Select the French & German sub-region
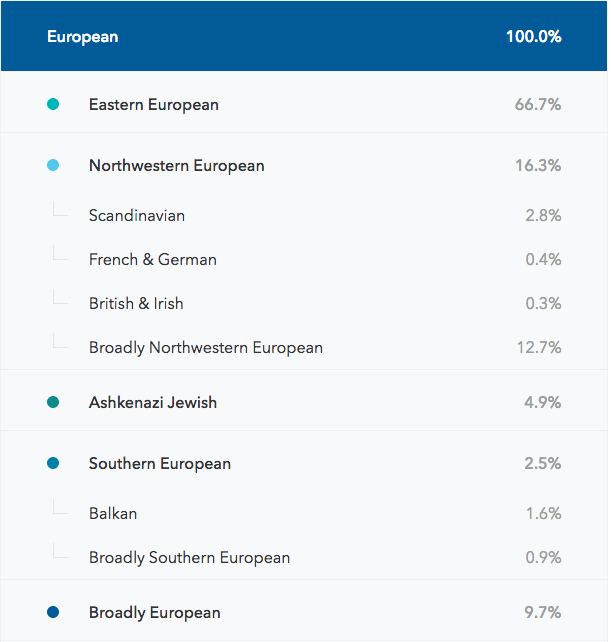Viewport: 611px width, 642px height. click(304, 260)
